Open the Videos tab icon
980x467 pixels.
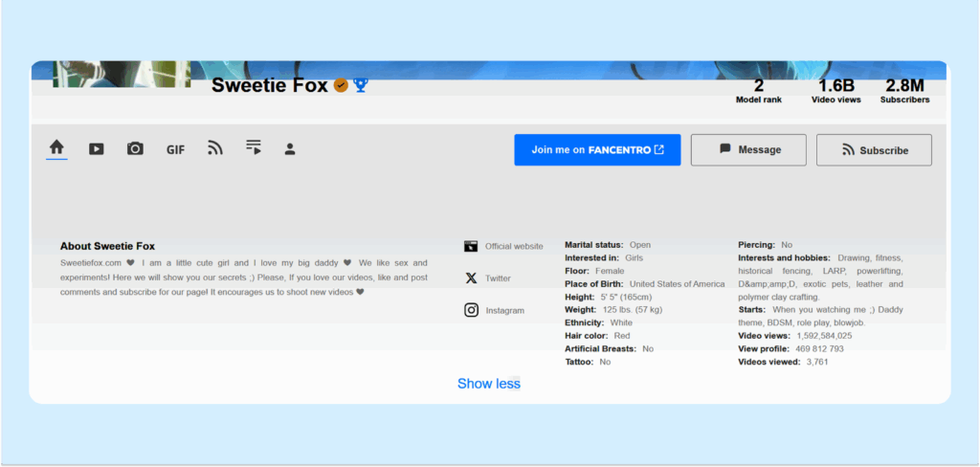[97, 148]
